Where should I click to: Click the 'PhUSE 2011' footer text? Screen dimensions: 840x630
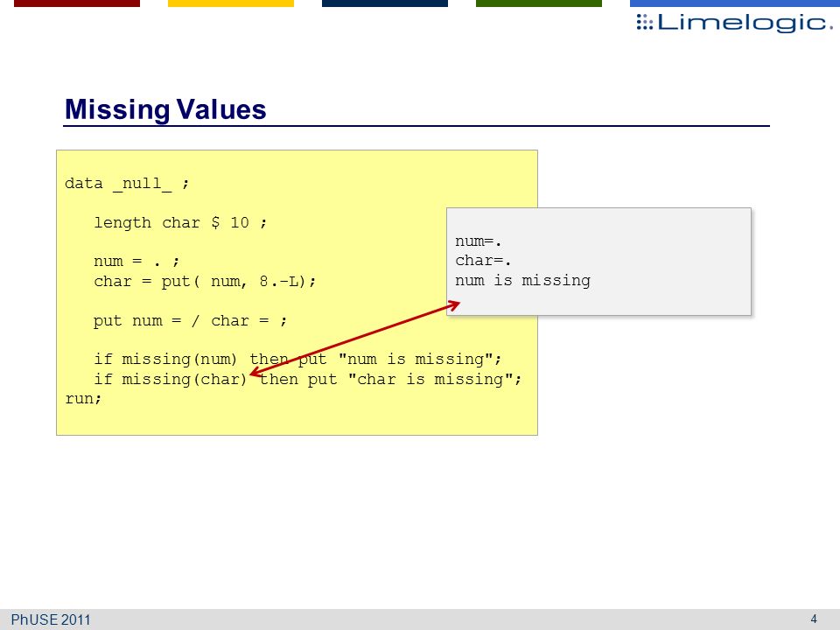pyautogui.click(x=51, y=619)
